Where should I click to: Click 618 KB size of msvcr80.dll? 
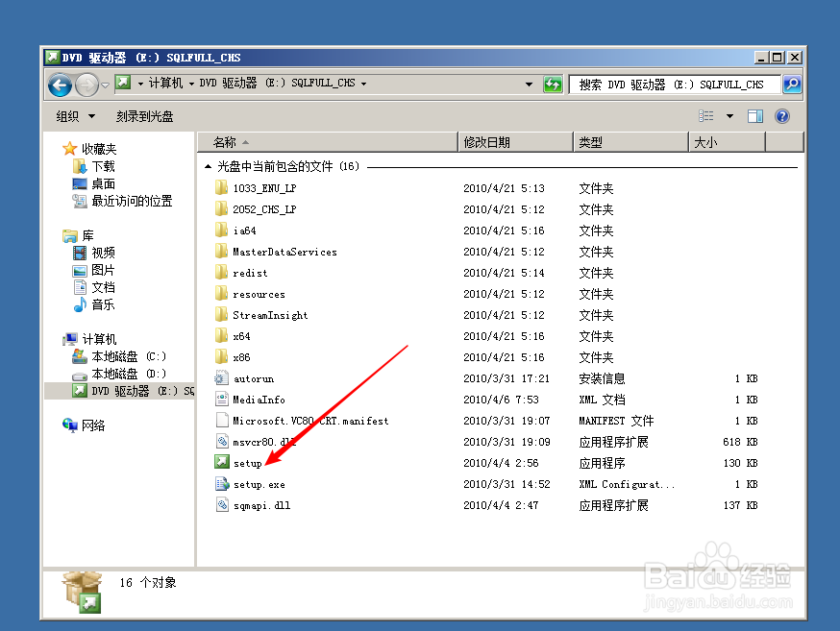[740, 442]
